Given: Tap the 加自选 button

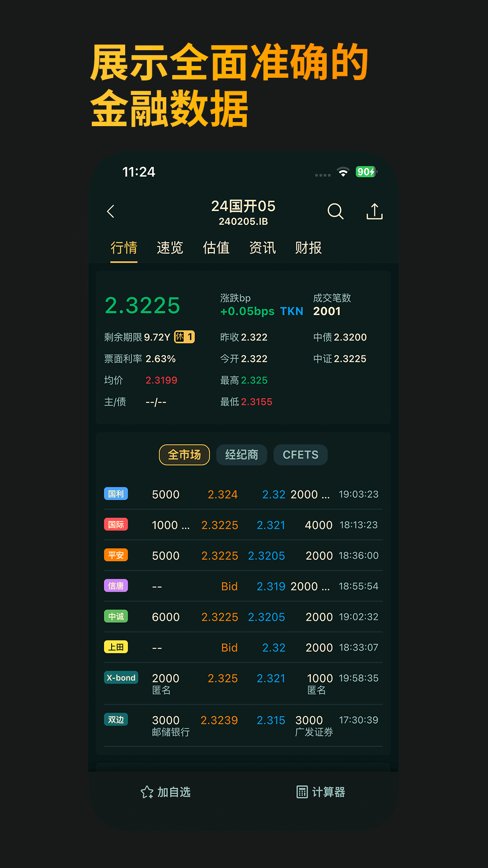Looking at the screenshot, I should [x=174, y=792].
